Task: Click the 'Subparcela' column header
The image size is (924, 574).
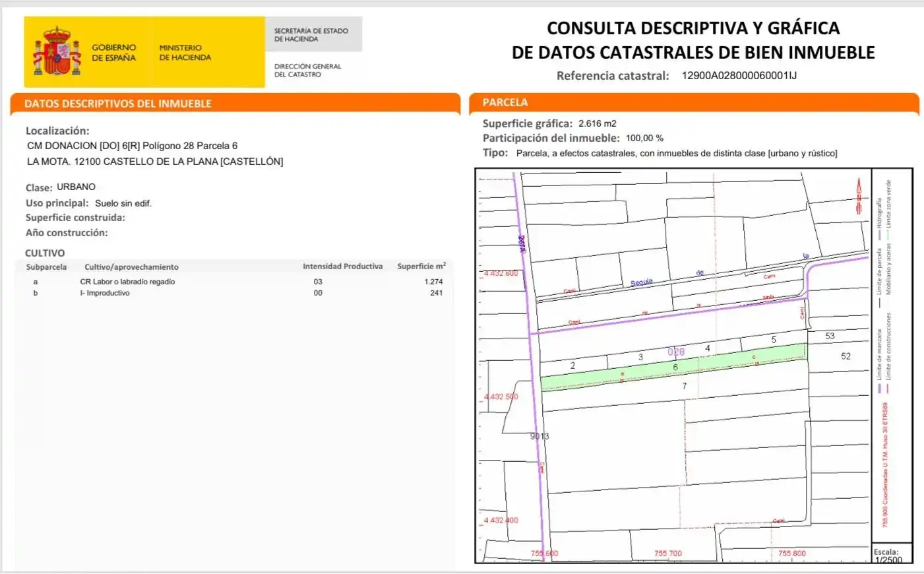Action: 46,267
